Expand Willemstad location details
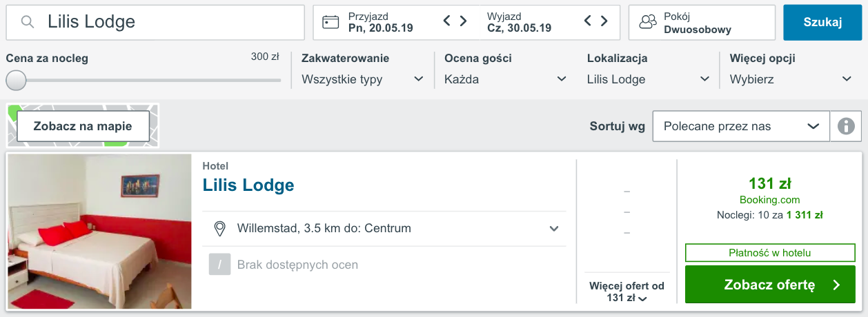 point(554,229)
